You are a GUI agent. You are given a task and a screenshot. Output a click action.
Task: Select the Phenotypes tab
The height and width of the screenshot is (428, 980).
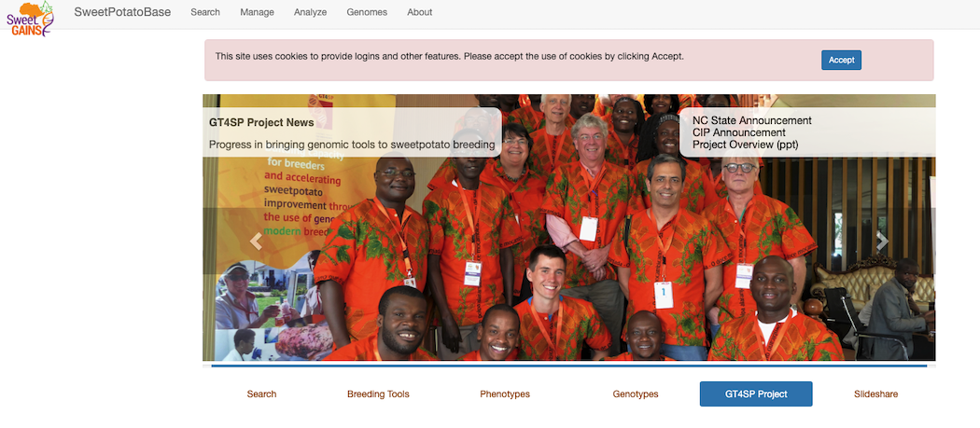click(505, 393)
